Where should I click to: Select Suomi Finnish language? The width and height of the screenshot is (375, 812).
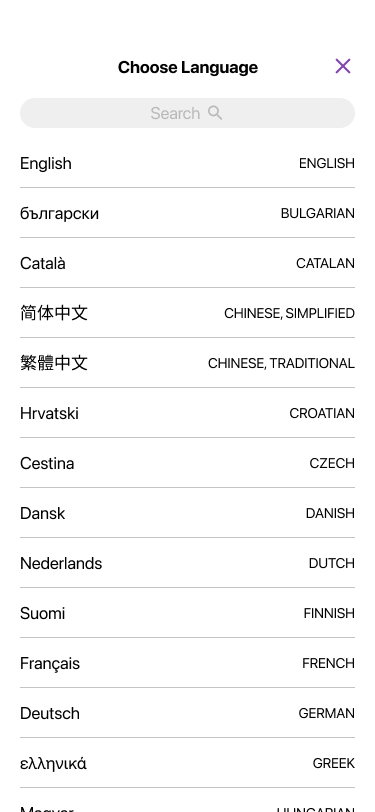pos(188,613)
